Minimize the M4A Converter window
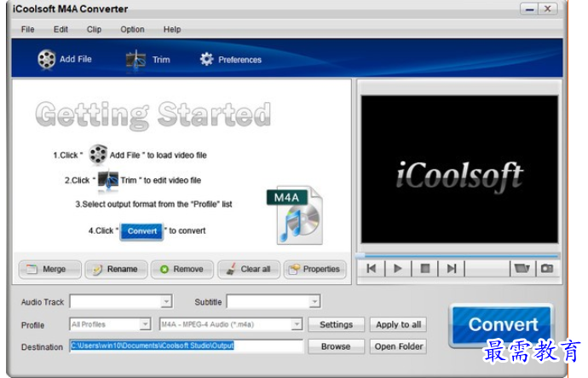This screenshot has height=378, width=588. click(x=529, y=9)
